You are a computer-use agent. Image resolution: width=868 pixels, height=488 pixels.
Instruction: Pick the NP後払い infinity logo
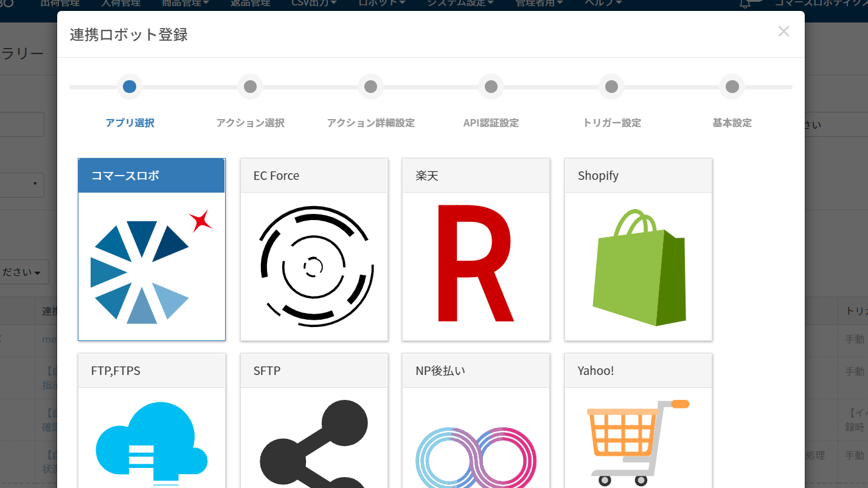476,457
